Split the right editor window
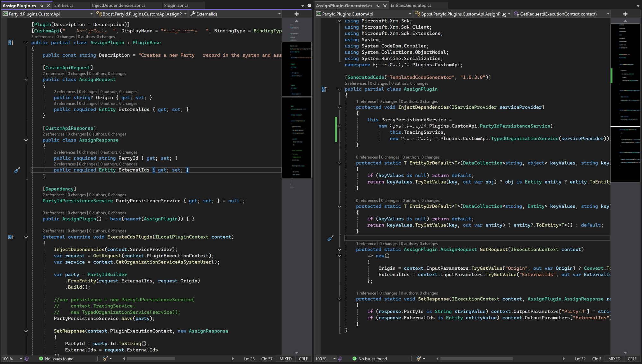The height and width of the screenshot is (364, 642). click(625, 14)
